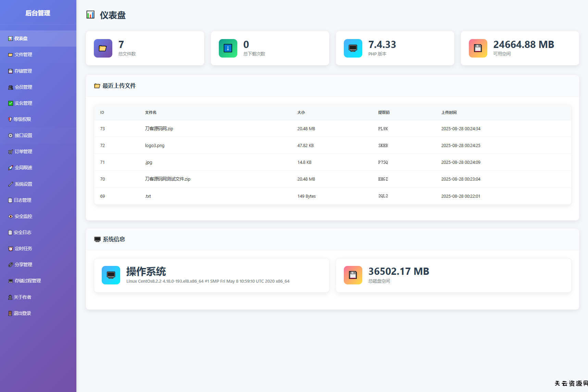588x392 pixels.
Task: Click the bar chart icon next to 仪表盘 title
Action: 90,15
